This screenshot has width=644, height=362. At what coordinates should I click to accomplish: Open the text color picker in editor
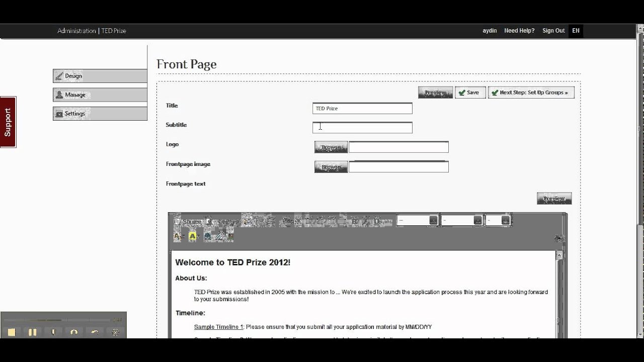178,236
